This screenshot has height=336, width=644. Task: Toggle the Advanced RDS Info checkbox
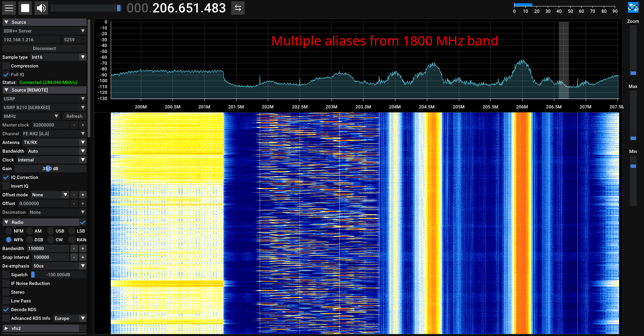pos(6,318)
